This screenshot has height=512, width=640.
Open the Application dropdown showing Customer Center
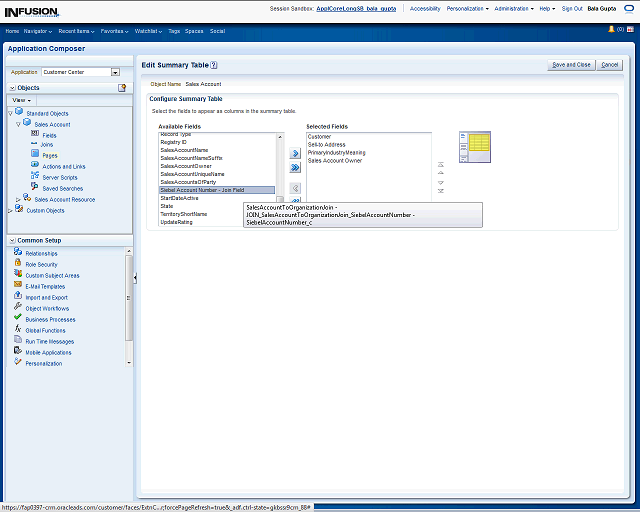click(115, 72)
